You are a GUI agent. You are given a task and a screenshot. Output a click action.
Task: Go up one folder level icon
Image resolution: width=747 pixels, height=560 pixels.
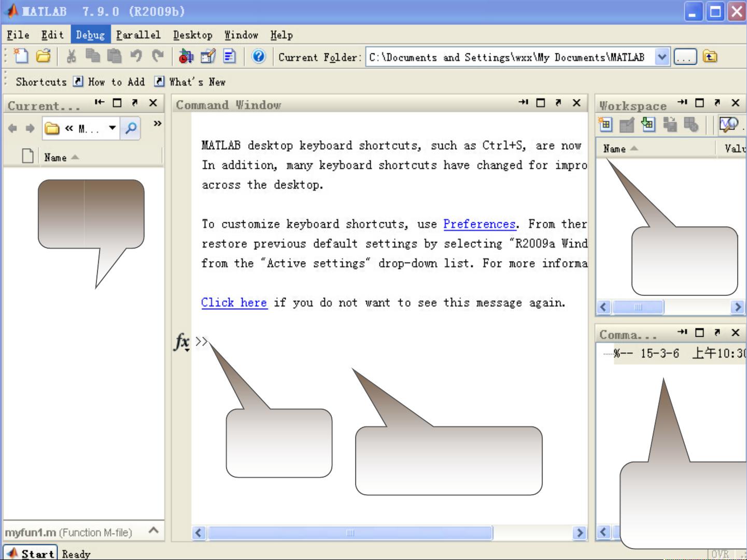[x=710, y=56]
